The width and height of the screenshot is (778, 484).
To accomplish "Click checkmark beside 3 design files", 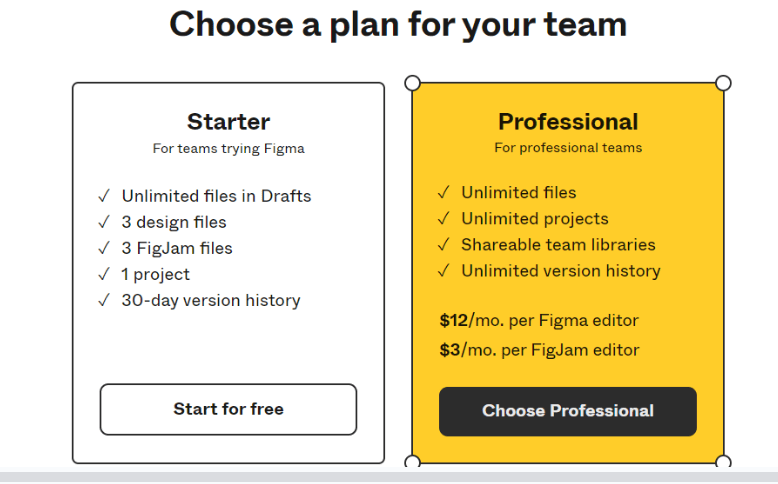I will point(104,222).
